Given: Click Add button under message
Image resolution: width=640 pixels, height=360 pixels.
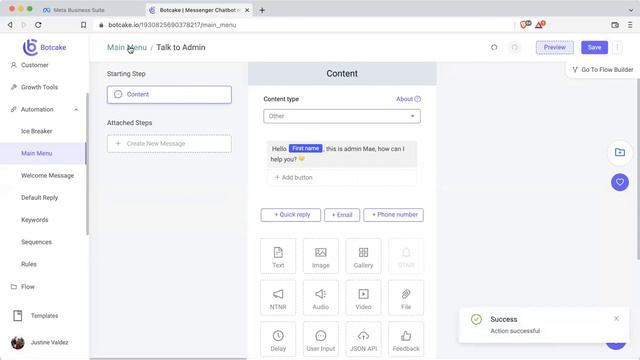Looking at the screenshot, I should click(x=342, y=177).
